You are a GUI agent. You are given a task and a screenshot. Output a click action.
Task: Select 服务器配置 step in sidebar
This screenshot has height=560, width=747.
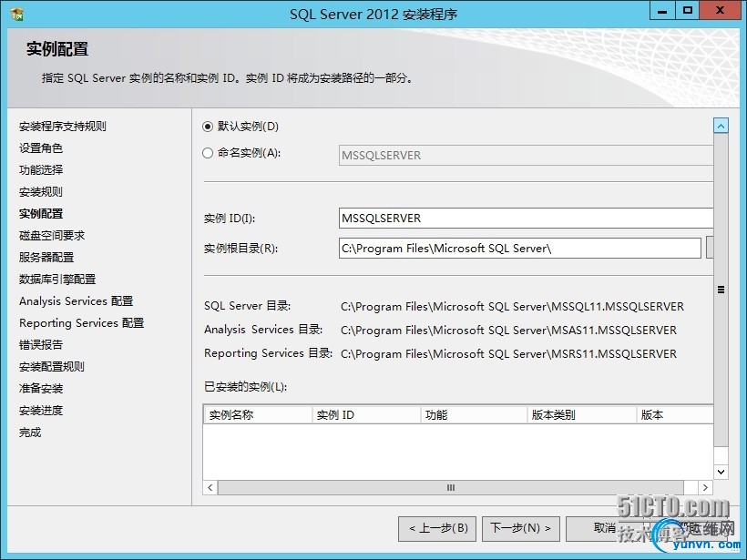click(x=46, y=257)
